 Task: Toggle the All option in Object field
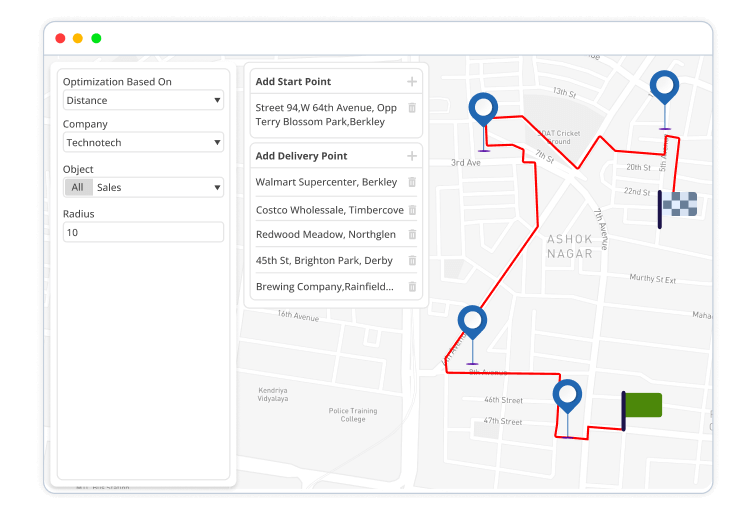[x=78, y=187]
